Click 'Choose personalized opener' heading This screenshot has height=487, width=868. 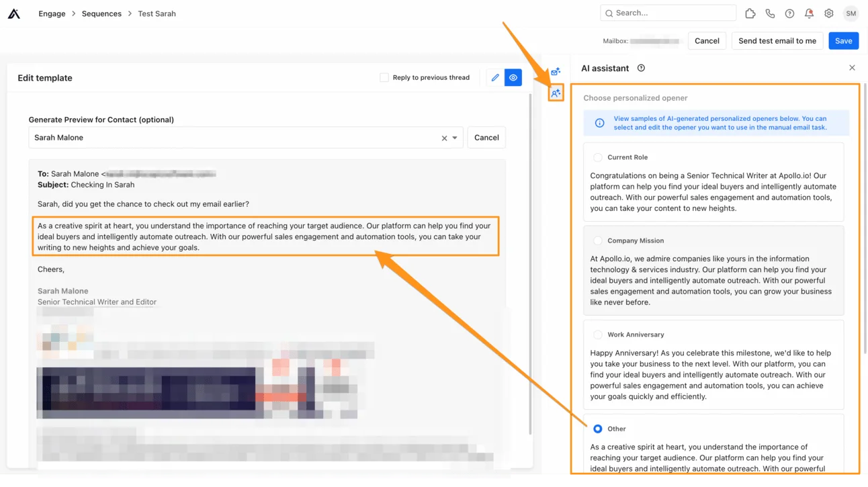point(636,98)
